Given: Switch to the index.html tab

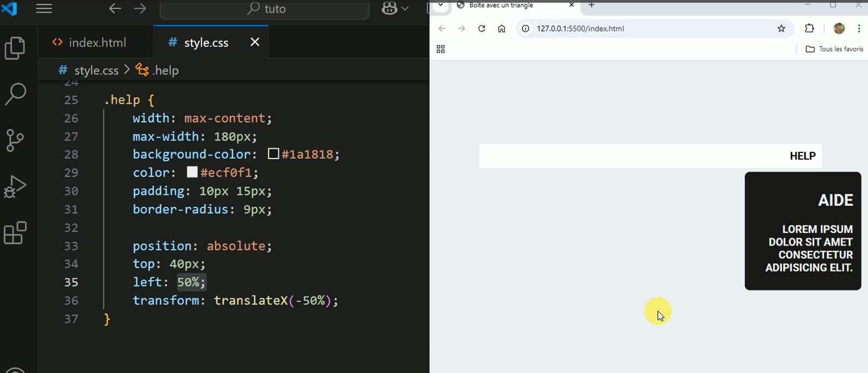Looking at the screenshot, I should [90, 42].
